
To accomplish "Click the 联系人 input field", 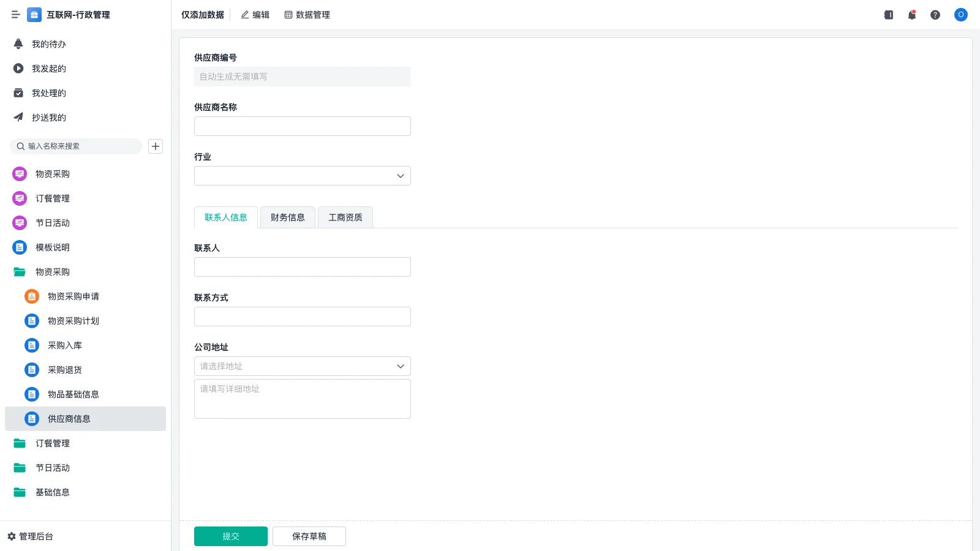I will coord(302,266).
